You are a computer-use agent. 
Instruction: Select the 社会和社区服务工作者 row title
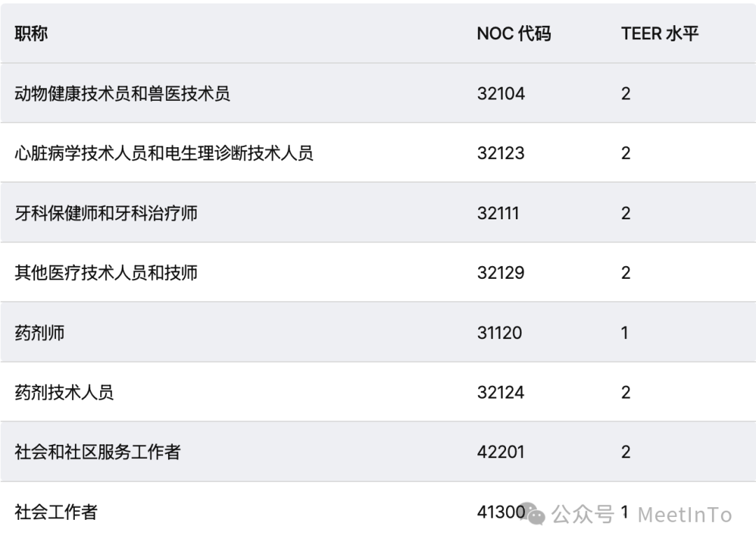97,452
